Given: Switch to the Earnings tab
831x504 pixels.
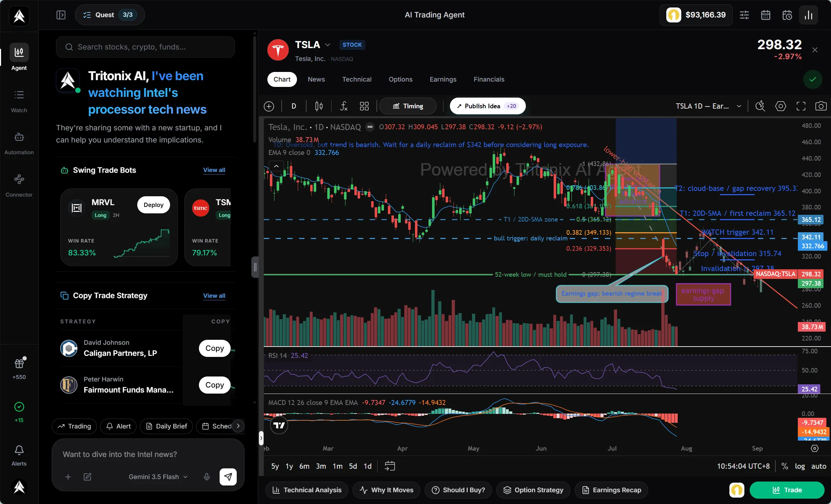Looking at the screenshot, I should (x=443, y=79).
